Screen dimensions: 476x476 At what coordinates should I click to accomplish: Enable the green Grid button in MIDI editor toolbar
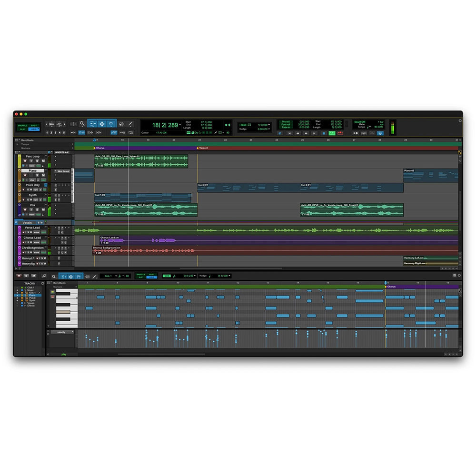point(166,276)
